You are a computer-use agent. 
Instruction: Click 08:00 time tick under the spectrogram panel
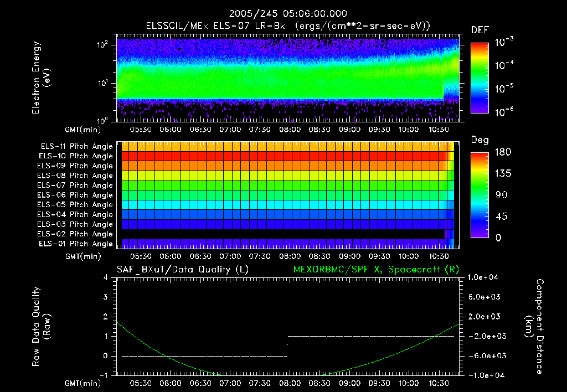(290, 130)
